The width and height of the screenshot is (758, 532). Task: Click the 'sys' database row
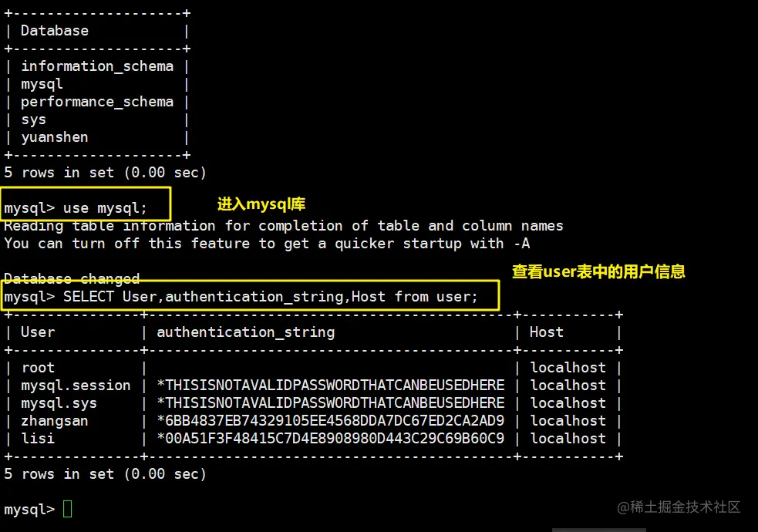pyautogui.click(x=33, y=120)
